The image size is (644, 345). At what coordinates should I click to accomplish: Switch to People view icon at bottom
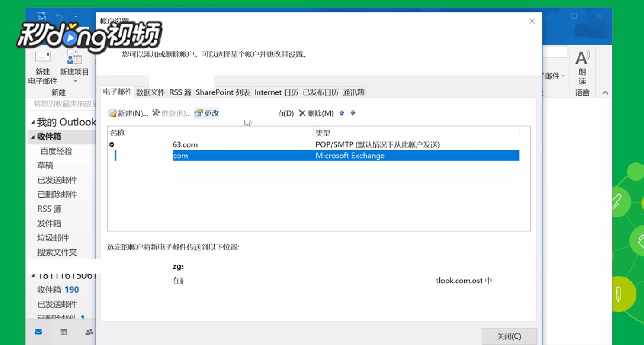tap(89, 332)
